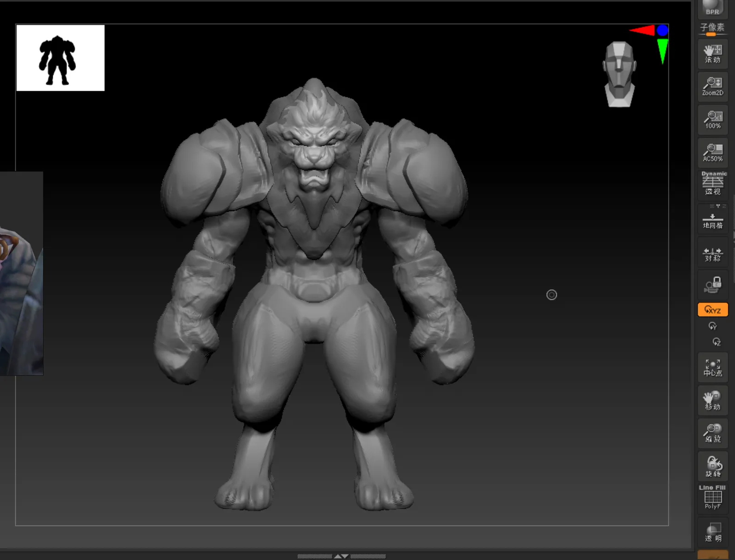This screenshot has height=560, width=735.
Task: Select XYZ rotation mode button
Action: tap(713, 310)
